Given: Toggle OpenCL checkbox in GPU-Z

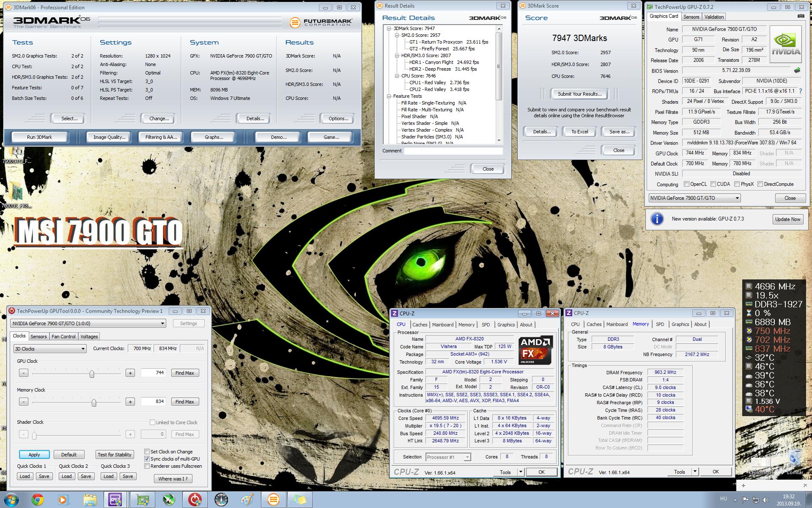Looking at the screenshot, I should (686, 184).
